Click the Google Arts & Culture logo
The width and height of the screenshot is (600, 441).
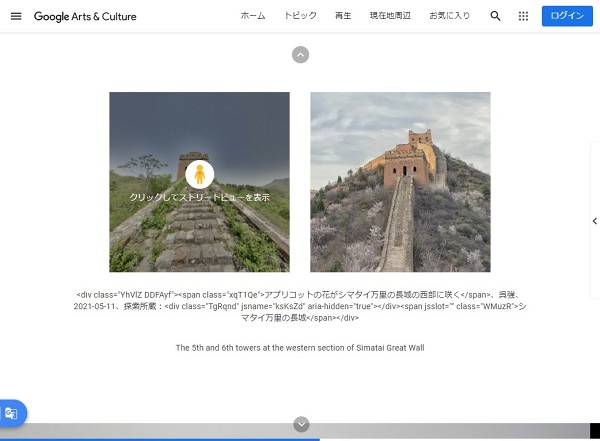pos(85,17)
